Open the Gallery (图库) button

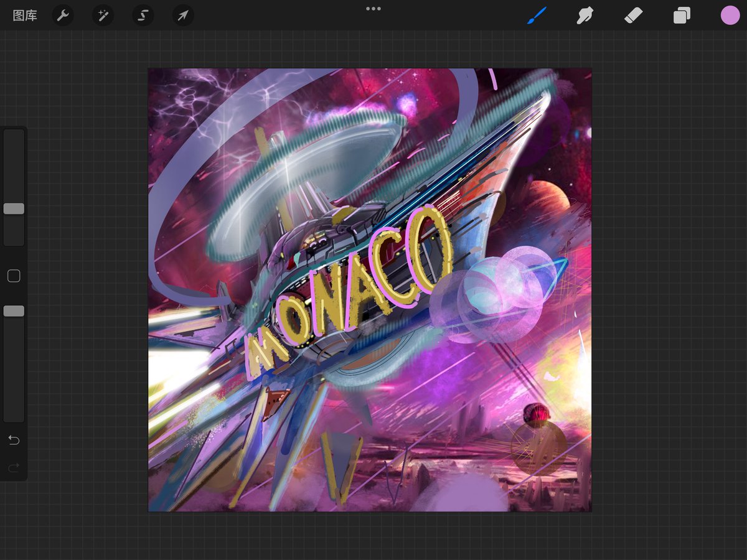tap(25, 16)
